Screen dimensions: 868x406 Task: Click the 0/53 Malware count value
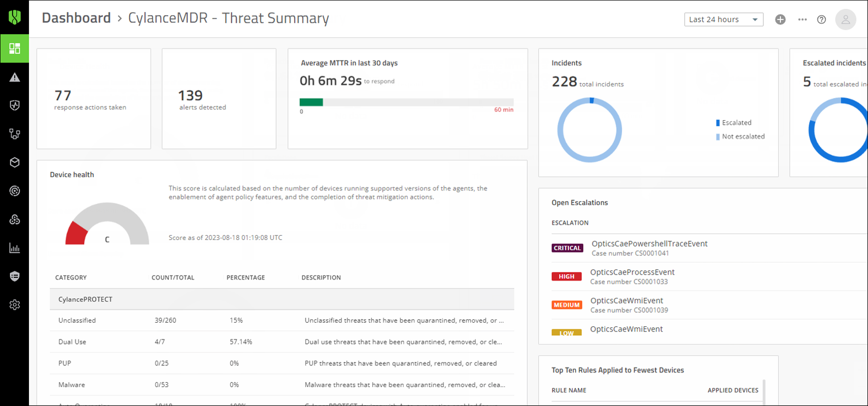coord(162,385)
